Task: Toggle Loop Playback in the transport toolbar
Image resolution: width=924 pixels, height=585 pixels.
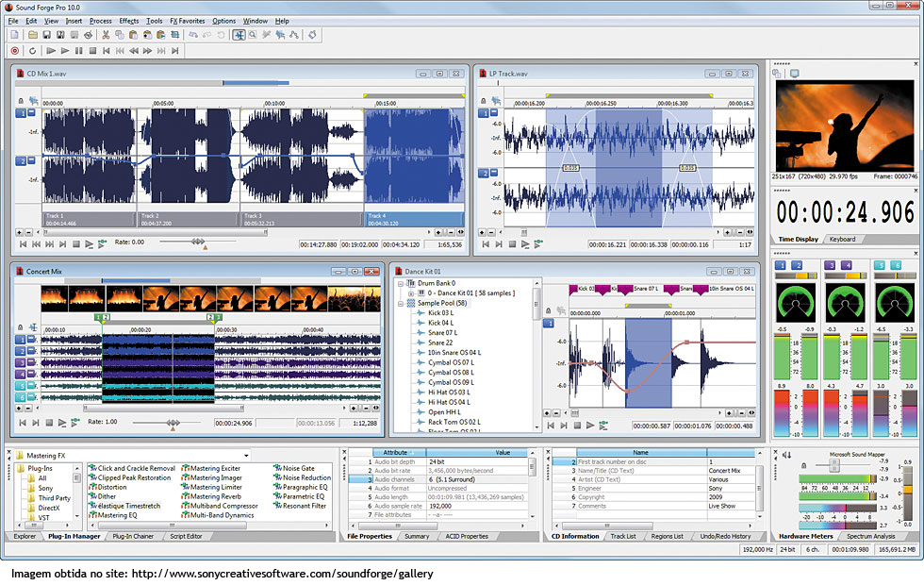Action: click(x=32, y=51)
